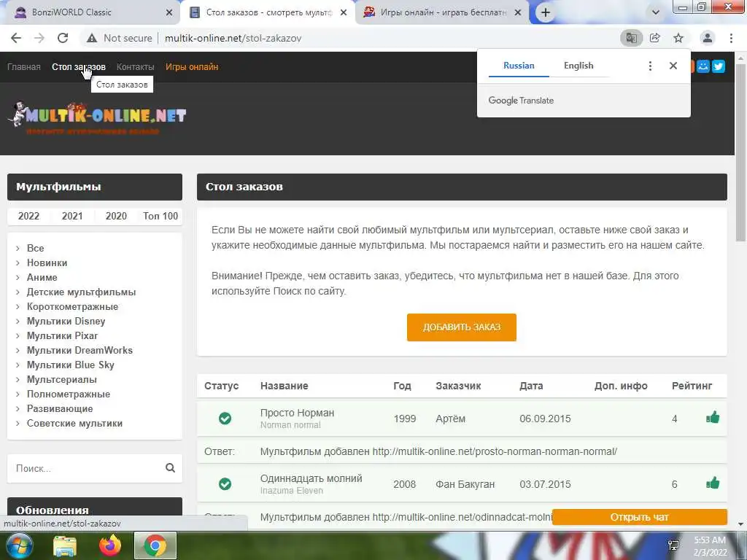Viewport: 747px width, 560px height.
Task: Open Windows Start menu
Action: [x=19, y=546]
